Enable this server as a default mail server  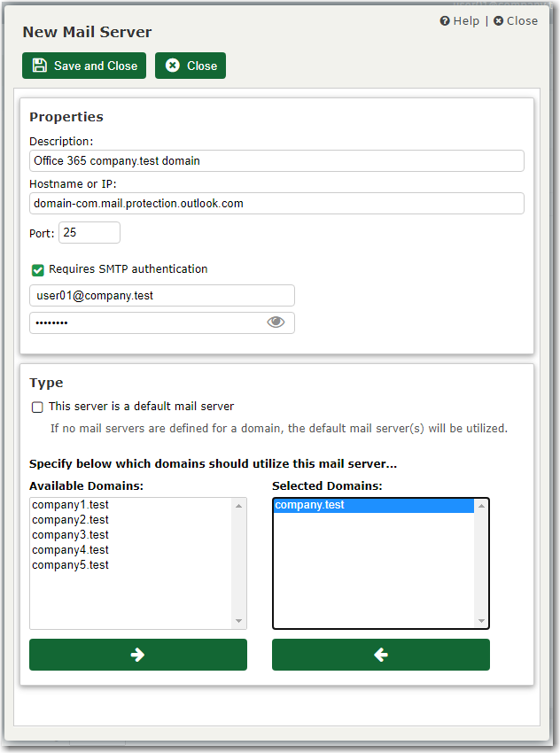36,407
